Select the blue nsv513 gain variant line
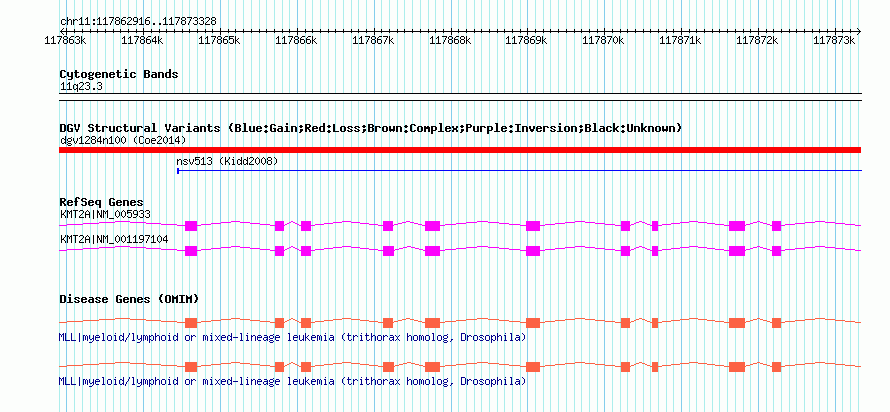 click(519, 170)
